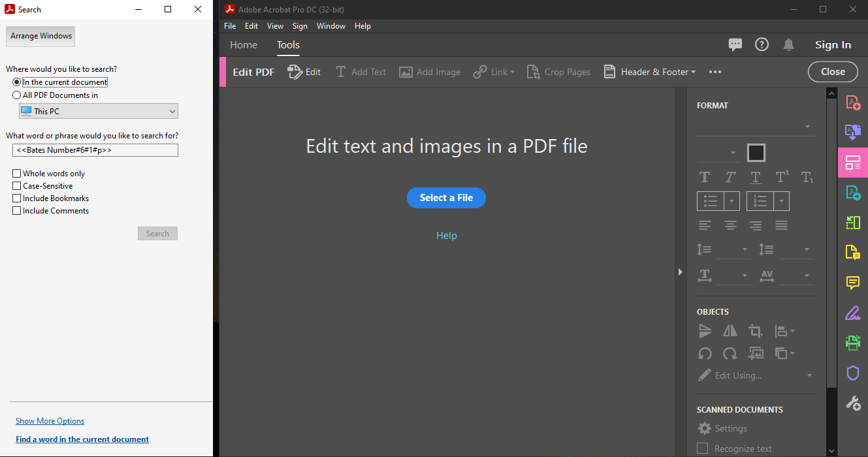
Task: Apply italic text formatting
Action: point(730,177)
